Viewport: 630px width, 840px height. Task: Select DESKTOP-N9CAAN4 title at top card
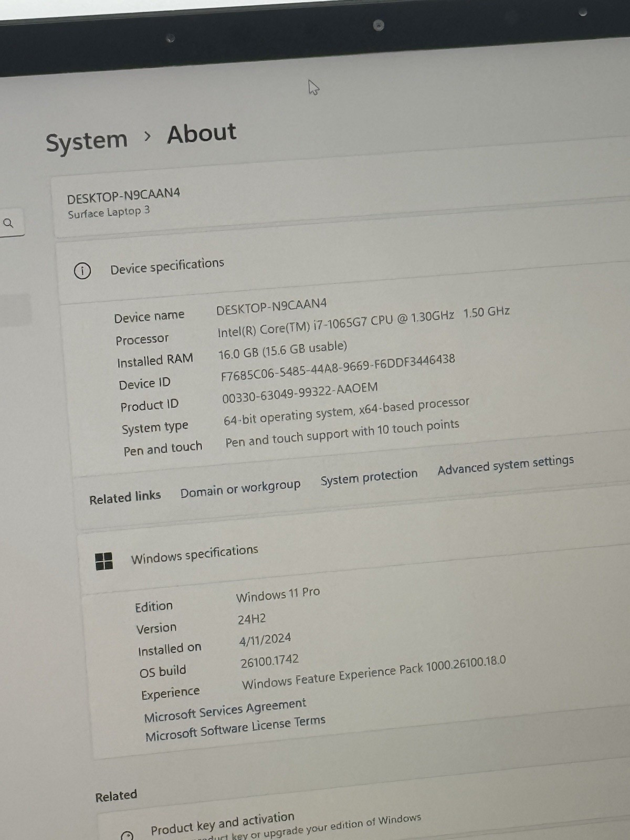click(x=123, y=196)
